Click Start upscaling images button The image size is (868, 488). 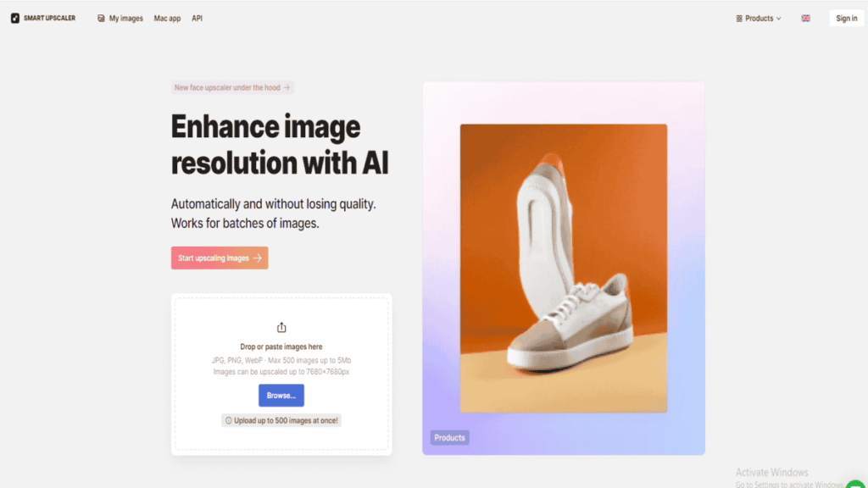[x=220, y=258]
